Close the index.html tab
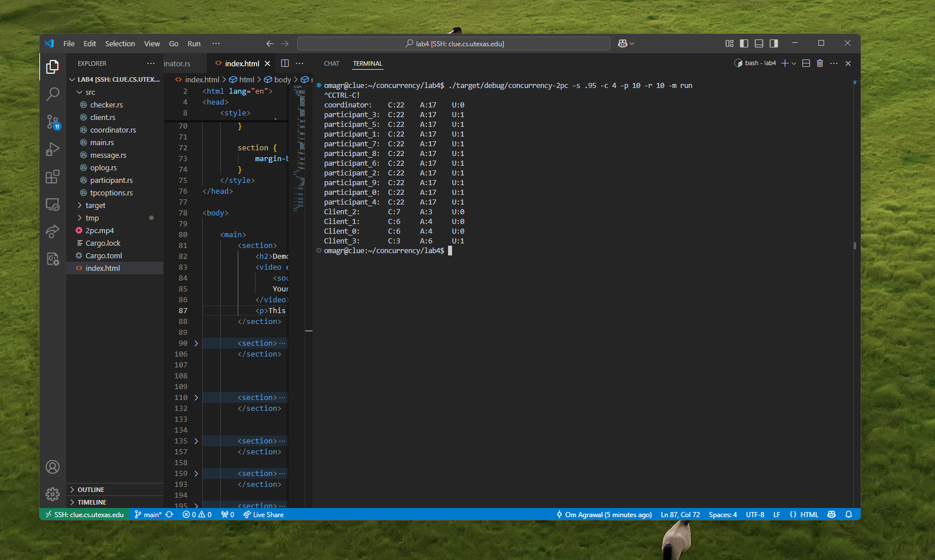Viewport: 935px width, 560px height. coord(267,63)
